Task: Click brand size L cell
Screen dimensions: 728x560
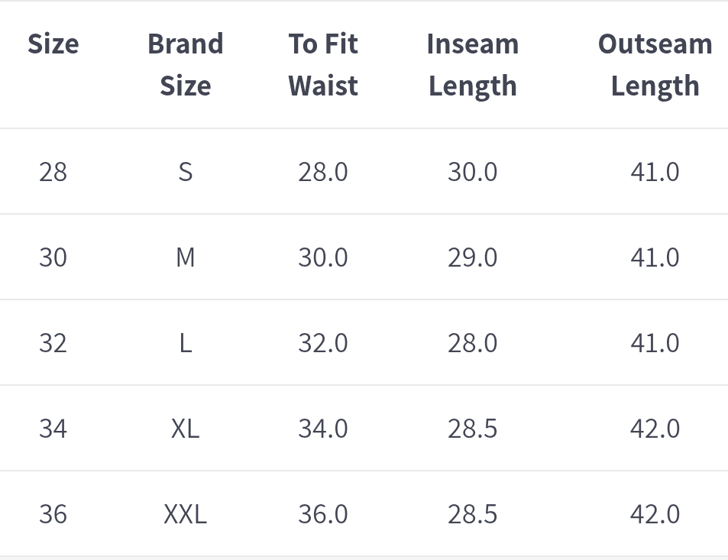Action: point(185,343)
